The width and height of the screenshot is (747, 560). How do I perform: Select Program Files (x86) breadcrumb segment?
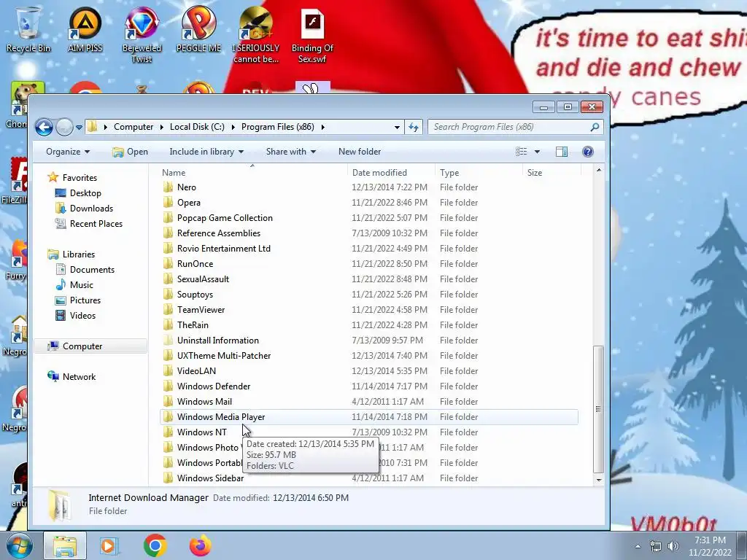click(x=278, y=127)
